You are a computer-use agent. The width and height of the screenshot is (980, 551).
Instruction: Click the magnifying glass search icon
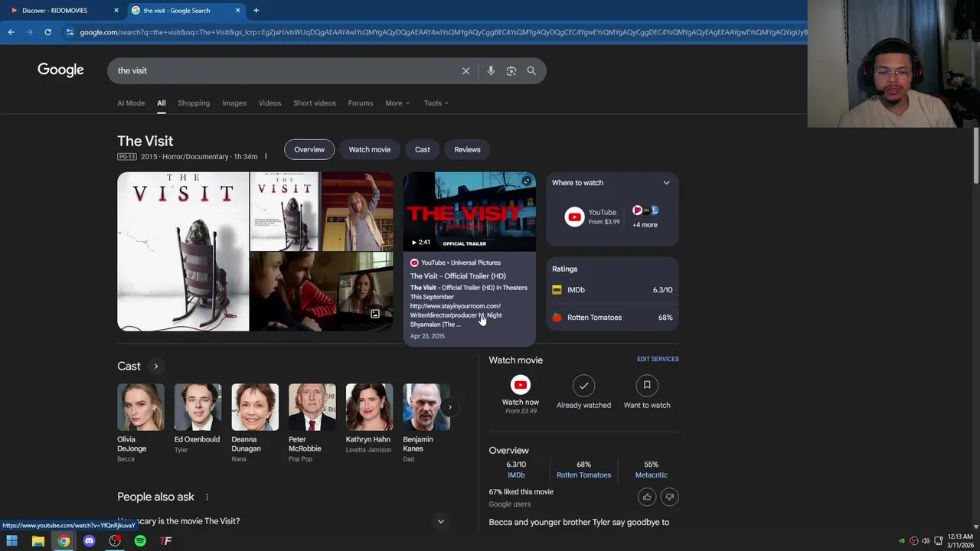531,70
